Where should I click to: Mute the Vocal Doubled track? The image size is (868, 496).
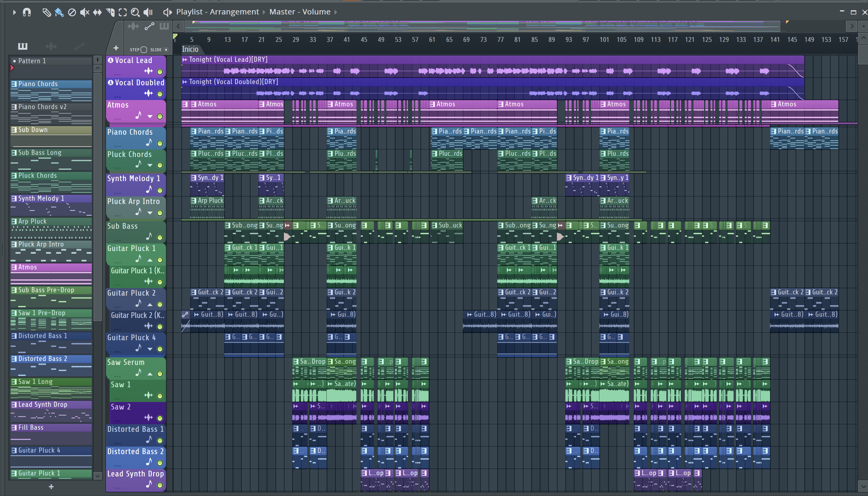(x=160, y=94)
